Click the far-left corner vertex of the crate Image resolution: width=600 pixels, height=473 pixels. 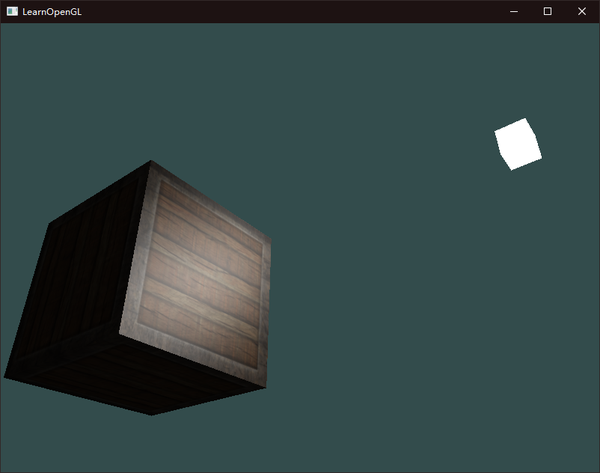5,378
